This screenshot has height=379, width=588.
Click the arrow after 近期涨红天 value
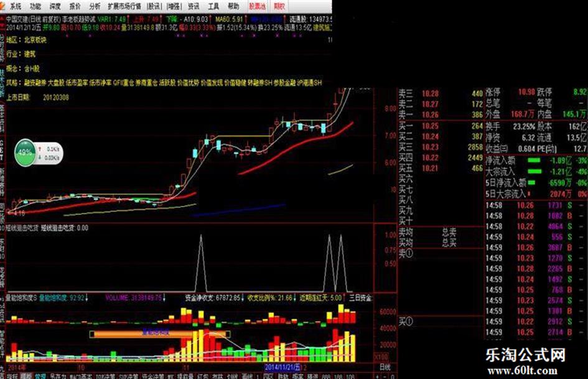[344, 297]
